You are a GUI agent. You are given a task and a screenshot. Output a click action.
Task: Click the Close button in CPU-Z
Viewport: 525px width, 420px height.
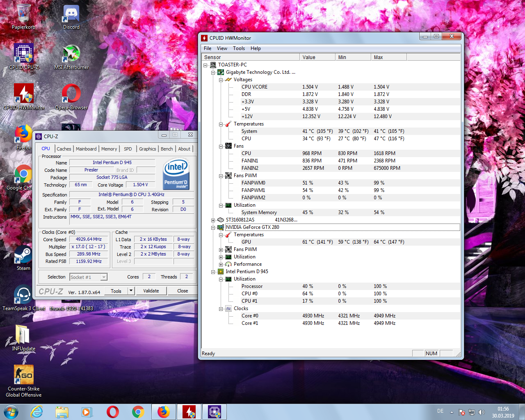coord(183,291)
